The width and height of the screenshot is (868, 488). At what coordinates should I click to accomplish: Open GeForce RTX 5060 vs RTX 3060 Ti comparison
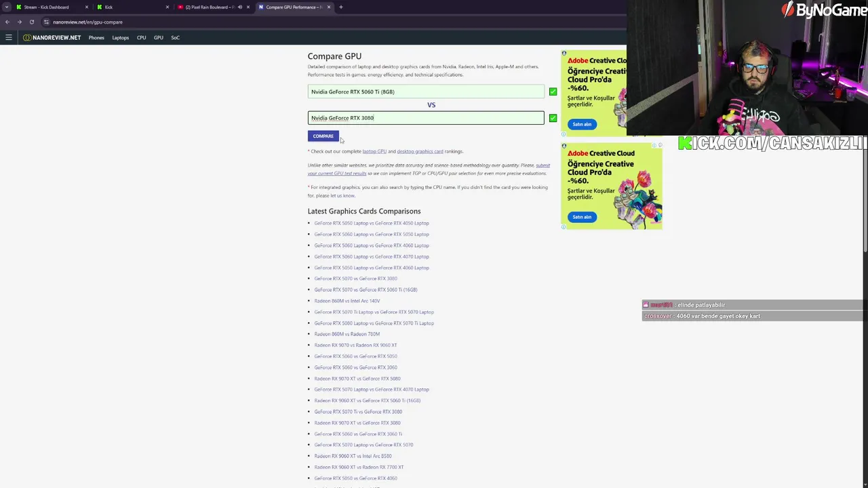coord(358,434)
